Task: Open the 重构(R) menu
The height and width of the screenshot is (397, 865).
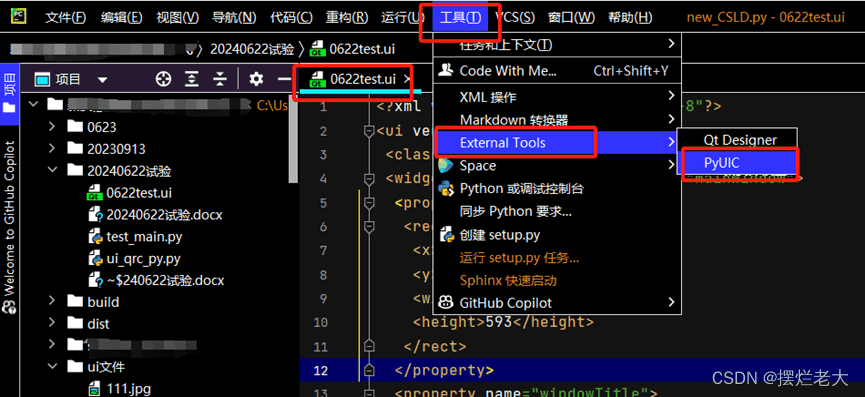Action: pyautogui.click(x=346, y=18)
